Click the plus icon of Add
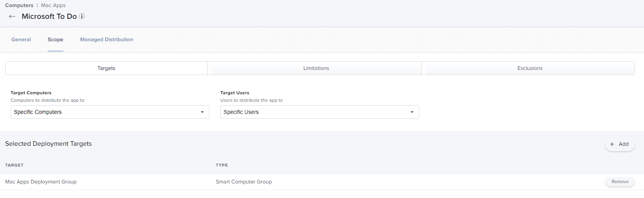644x198 pixels. click(x=612, y=144)
